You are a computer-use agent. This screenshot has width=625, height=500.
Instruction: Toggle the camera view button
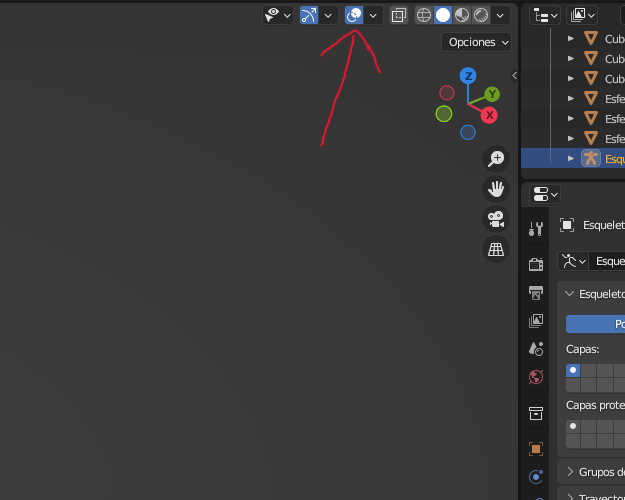496,219
